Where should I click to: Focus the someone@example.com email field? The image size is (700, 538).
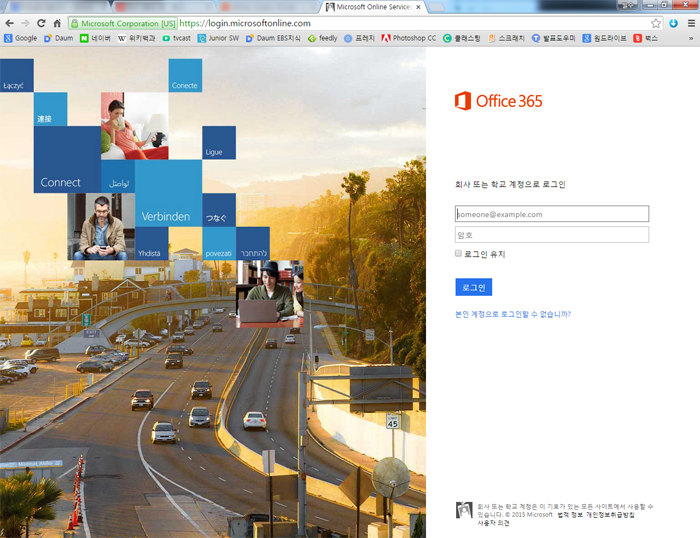552,214
